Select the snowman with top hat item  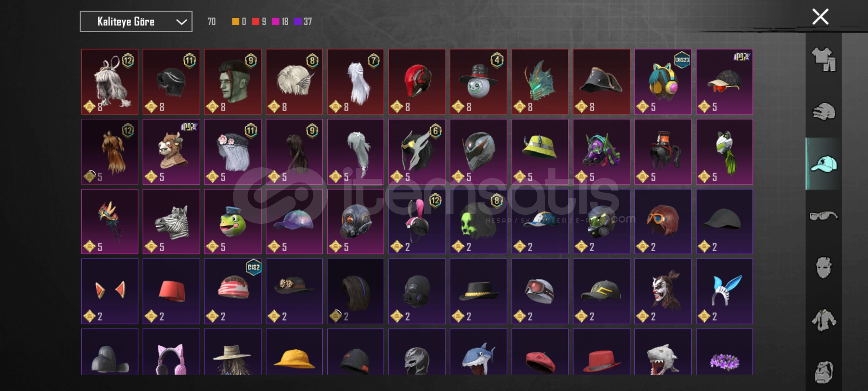click(478, 82)
